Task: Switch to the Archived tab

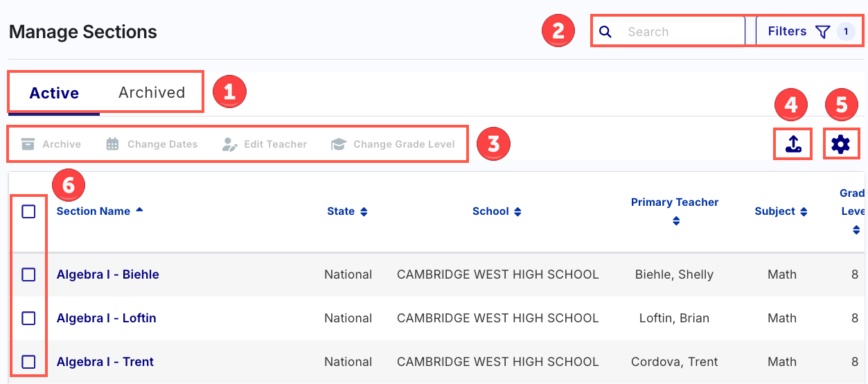Action: (152, 93)
